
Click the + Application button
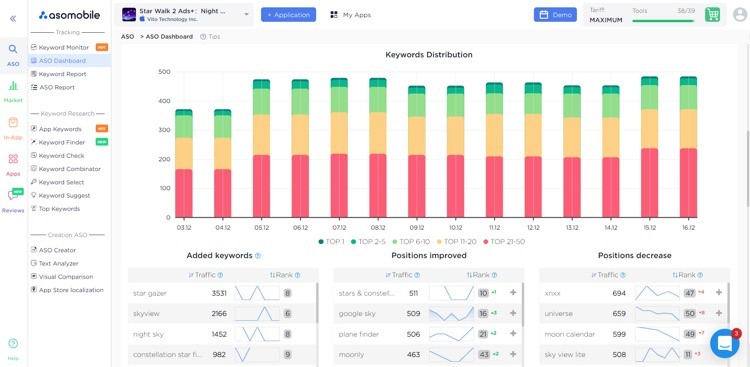pos(288,15)
